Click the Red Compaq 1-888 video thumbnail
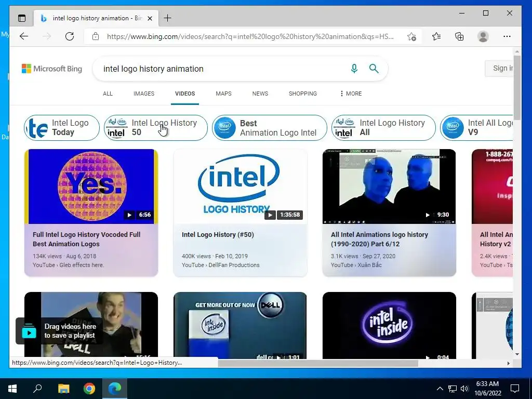This screenshot has height=399, width=532. click(x=493, y=187)
